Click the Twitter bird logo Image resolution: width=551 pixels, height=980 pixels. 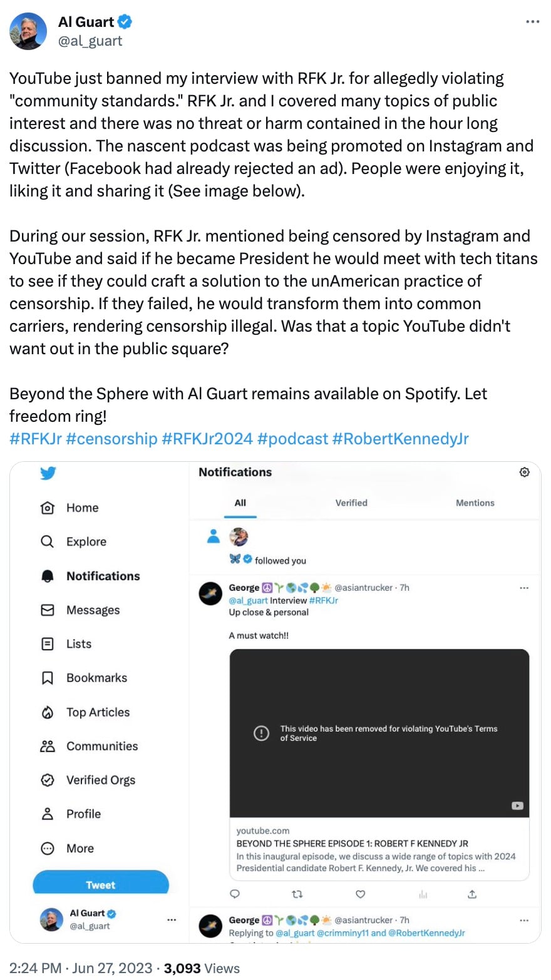point(48,473)
